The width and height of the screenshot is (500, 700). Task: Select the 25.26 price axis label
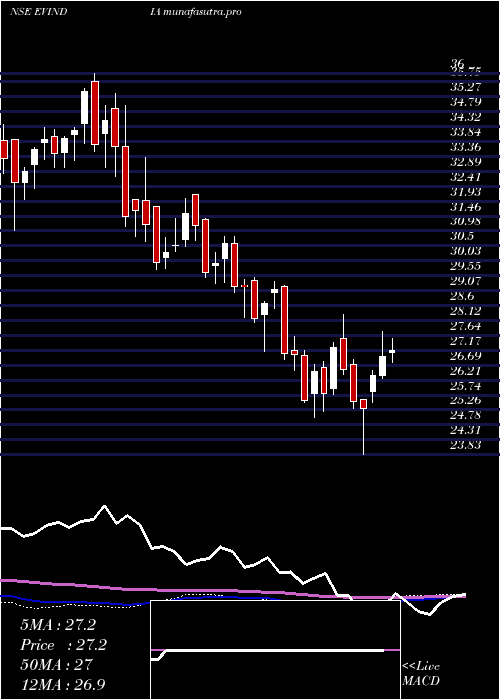tap(466, 400)
